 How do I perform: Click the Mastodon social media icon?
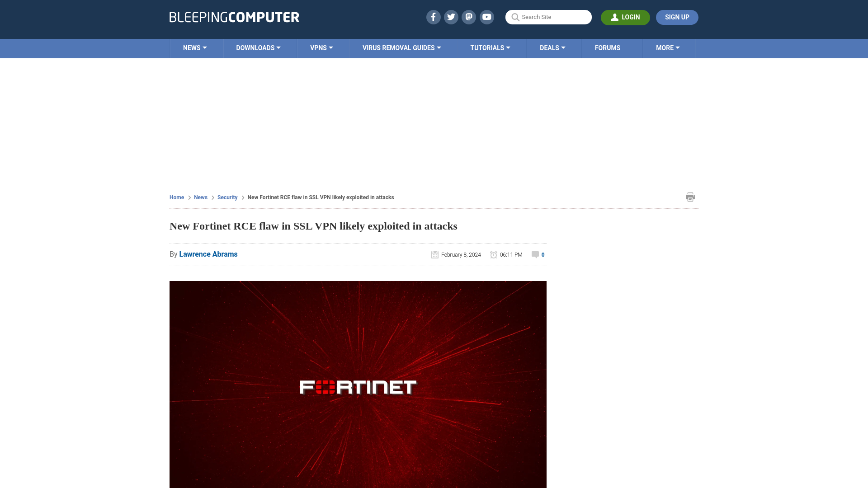coord(468,17)
